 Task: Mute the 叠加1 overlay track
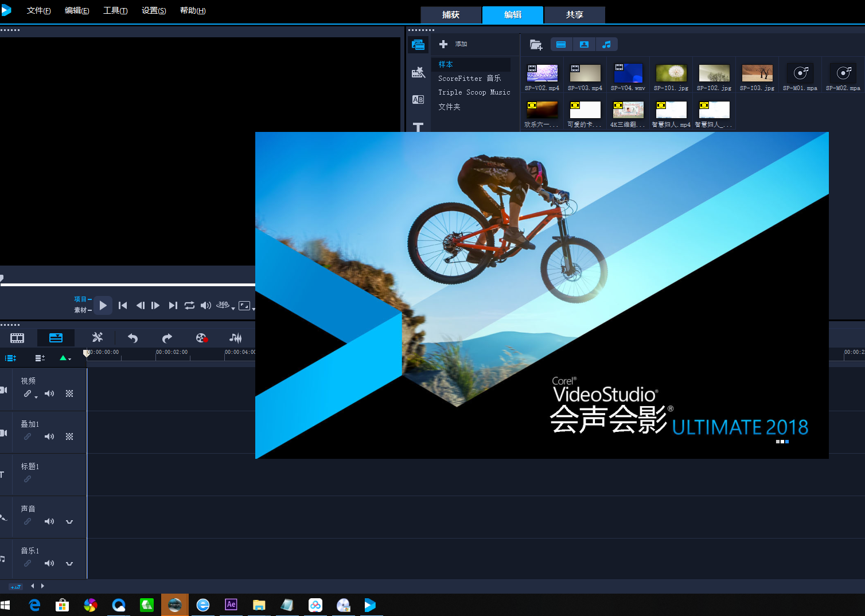49,436
